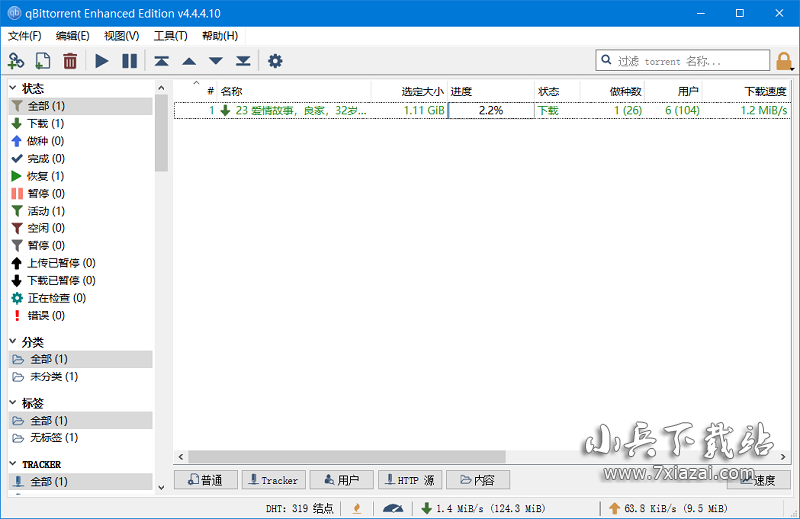Image resolution: width=800 pixels, height=519 pixels.
Task: Click the filter torrent name search field
Action: [x=690, y=61]
